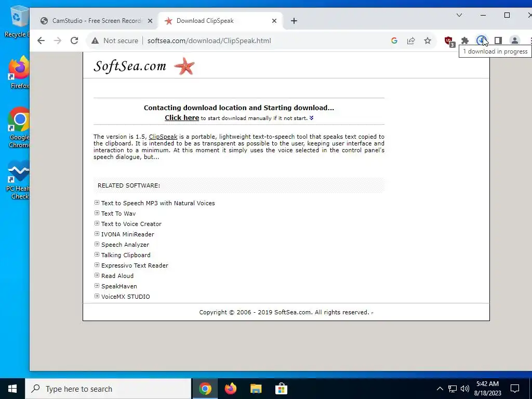Minimize the Chrome window

483,15
